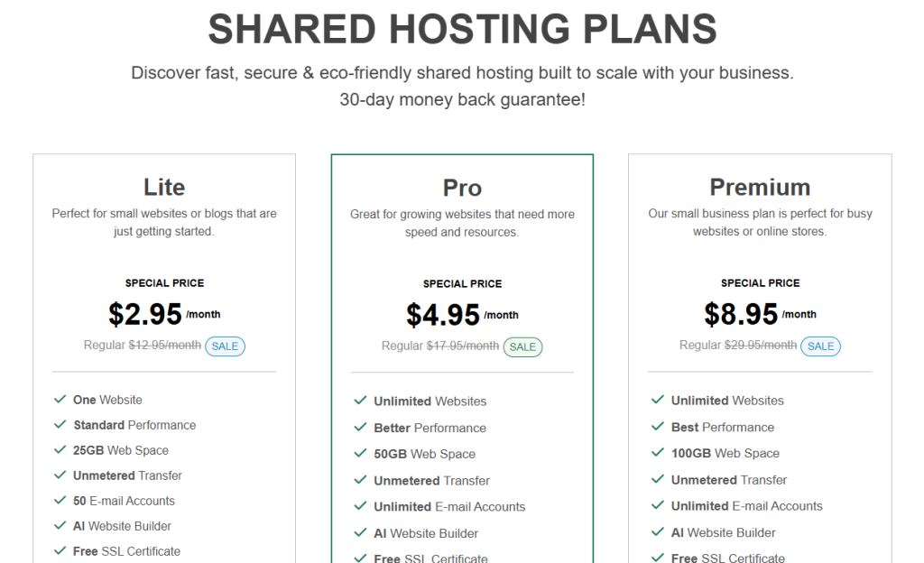Click checkmark next to 50 E-mail Accounts
The height and width of the screenshot is (563, 924).
[60, 501]
